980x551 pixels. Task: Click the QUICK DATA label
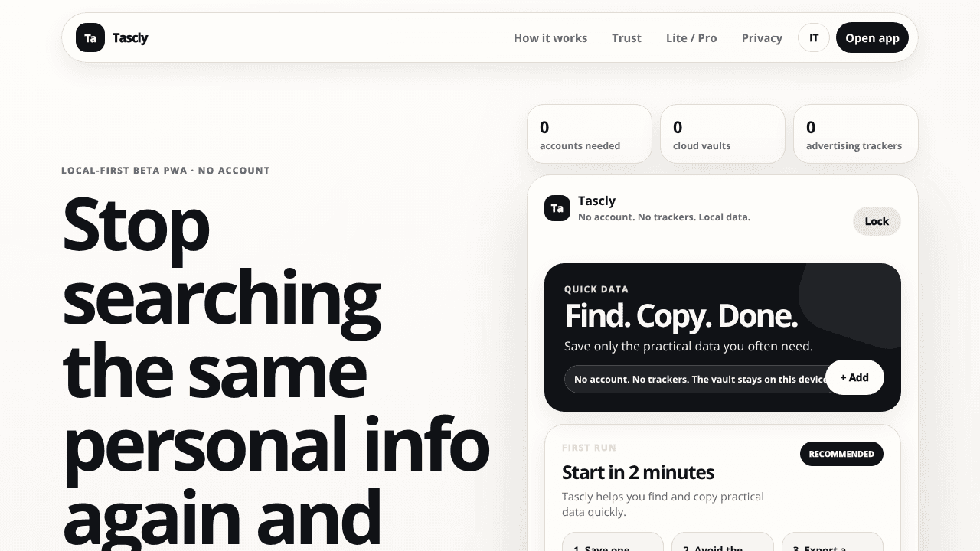596,289
